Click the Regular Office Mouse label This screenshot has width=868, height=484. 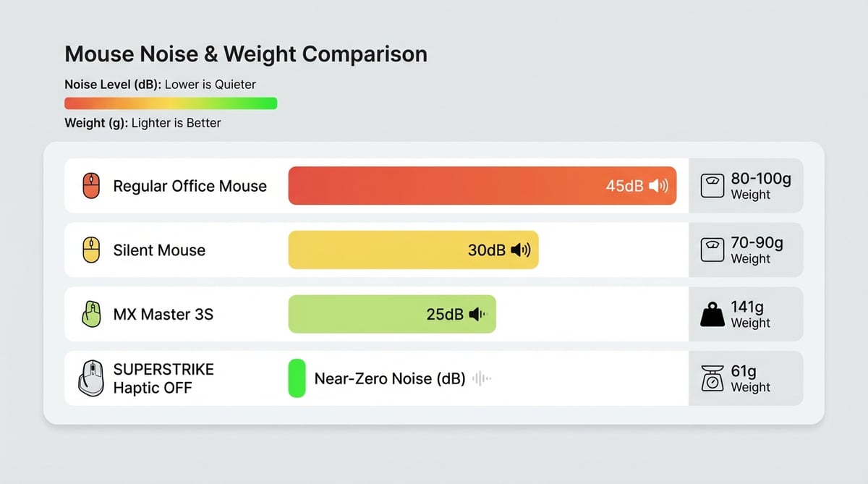point(190,186)
